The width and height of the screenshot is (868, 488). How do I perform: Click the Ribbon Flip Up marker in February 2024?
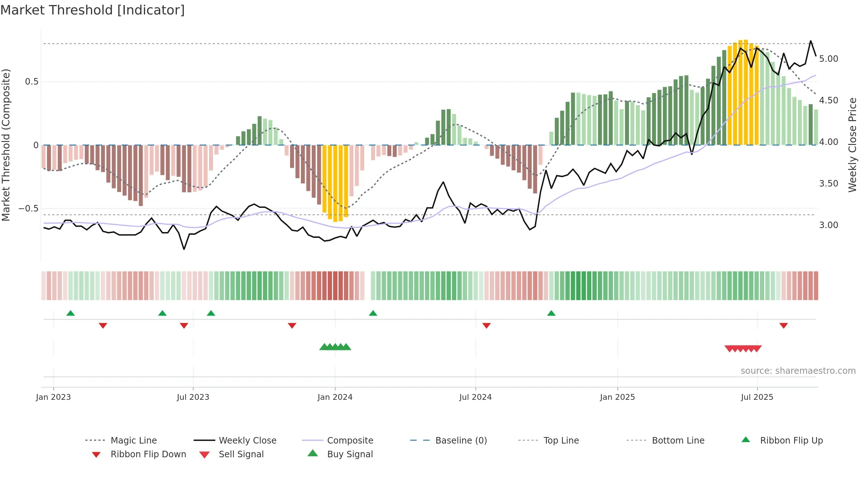tap(373, 313)
